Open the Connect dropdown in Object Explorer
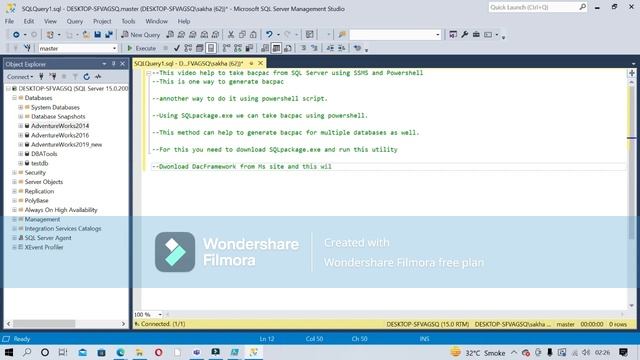The width and height of the screenshot is (640, 360). [20, 76]
